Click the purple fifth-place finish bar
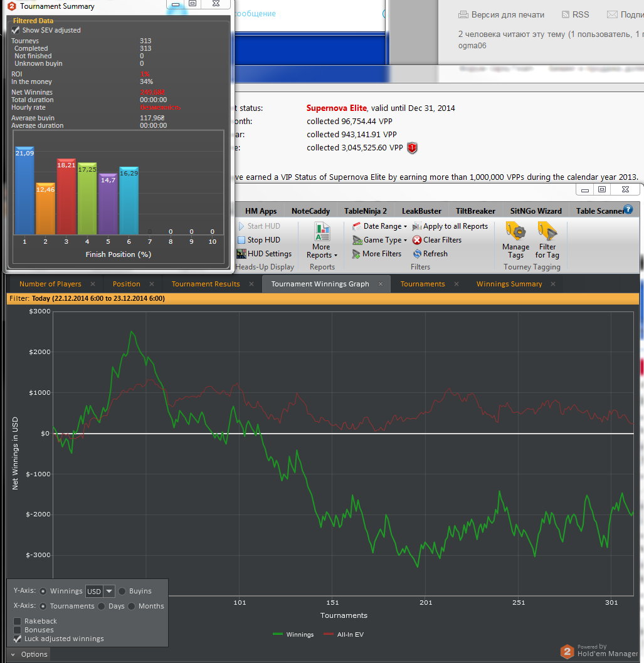This screenshot has height=663, width=644. (108, 204)
